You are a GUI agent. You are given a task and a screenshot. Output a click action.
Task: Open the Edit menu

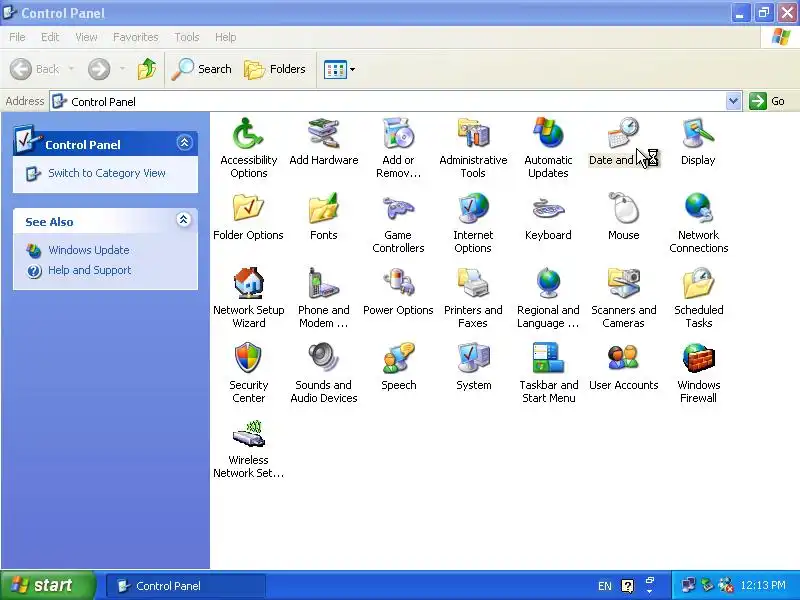pyautogui.click(x=49, y=37)
